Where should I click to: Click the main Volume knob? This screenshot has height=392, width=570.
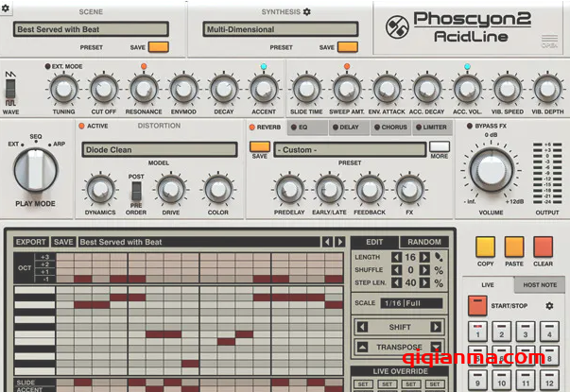click(x=489, y=170)
